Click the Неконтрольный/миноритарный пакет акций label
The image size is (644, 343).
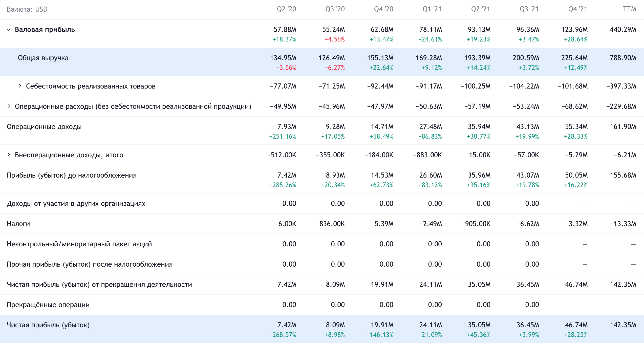tap(79, 244)
